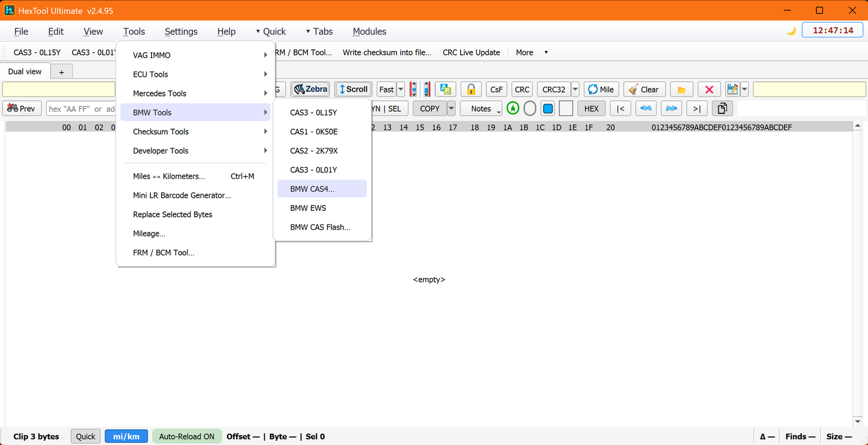Image resolution: width=868 pixels, height=445 pixels.
Task: Click the hex search input field
Action: coord(81,108)
